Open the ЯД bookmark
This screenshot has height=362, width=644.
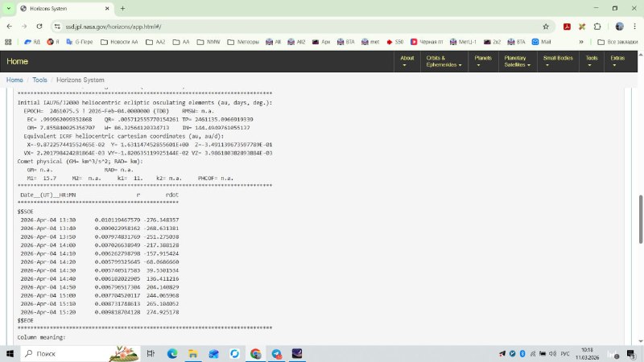(x=32, y=42)
